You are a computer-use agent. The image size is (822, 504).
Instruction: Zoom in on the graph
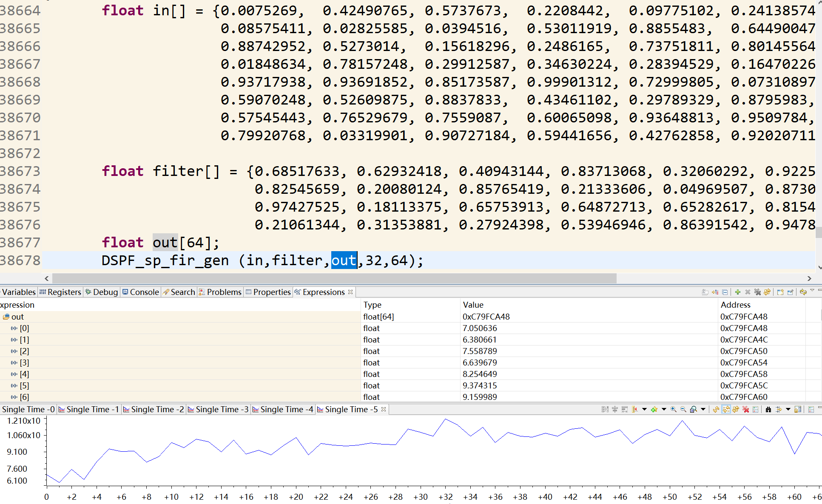coord(673,409)
